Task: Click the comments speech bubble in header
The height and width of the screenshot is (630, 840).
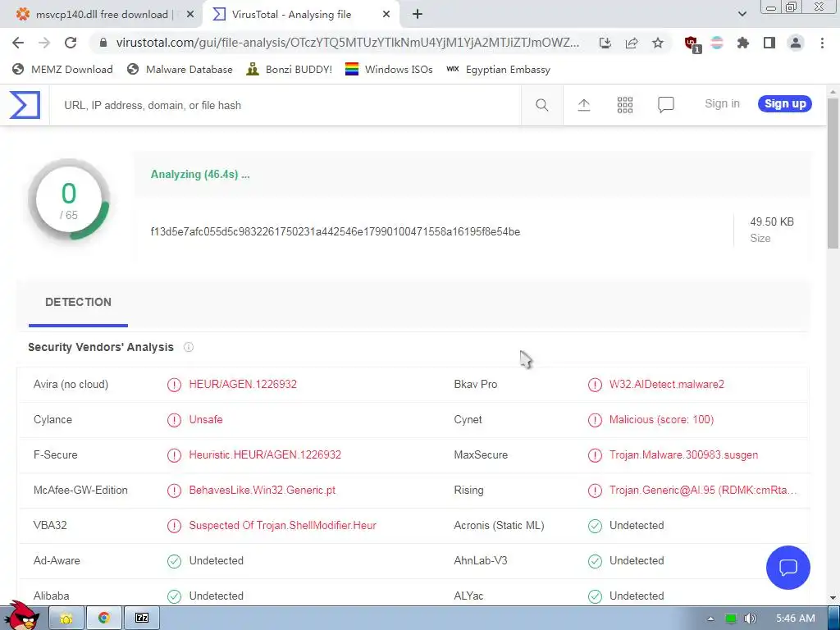Action: tap(666, 105)
